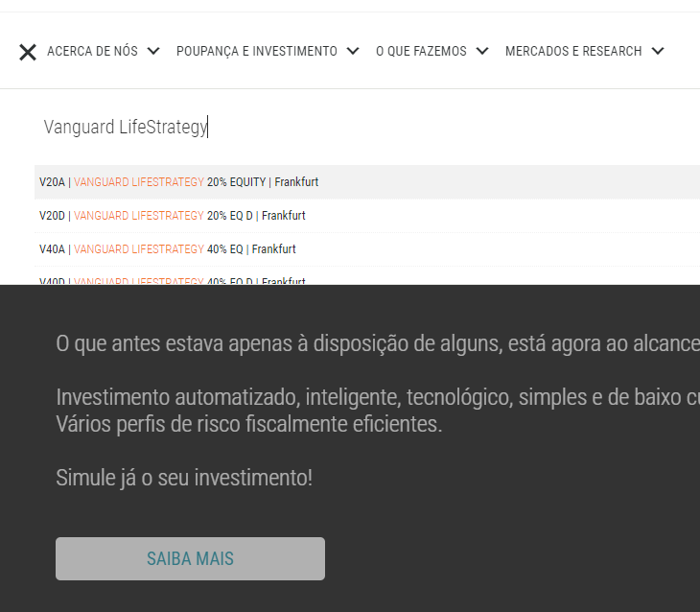This screenshot has width=700, height=612.
Task: Expand the chevron next to POUPANÇA E INVESTIMENTO
Action: [353, 52]
